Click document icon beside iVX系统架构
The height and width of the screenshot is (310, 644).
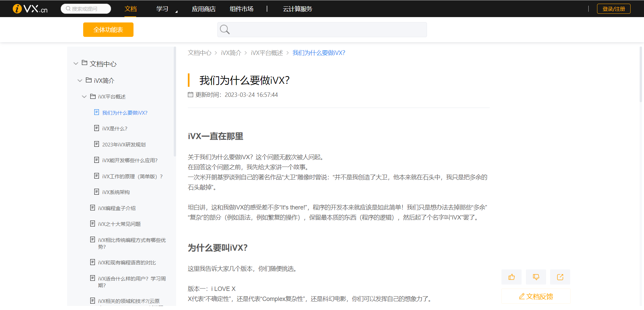click(97, 192)
